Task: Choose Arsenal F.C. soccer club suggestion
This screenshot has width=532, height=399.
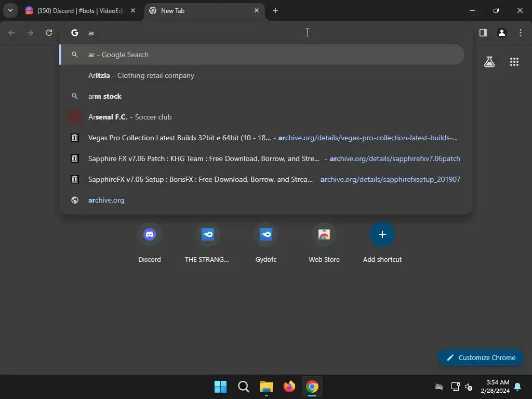Action: click(x=262, y=117)
